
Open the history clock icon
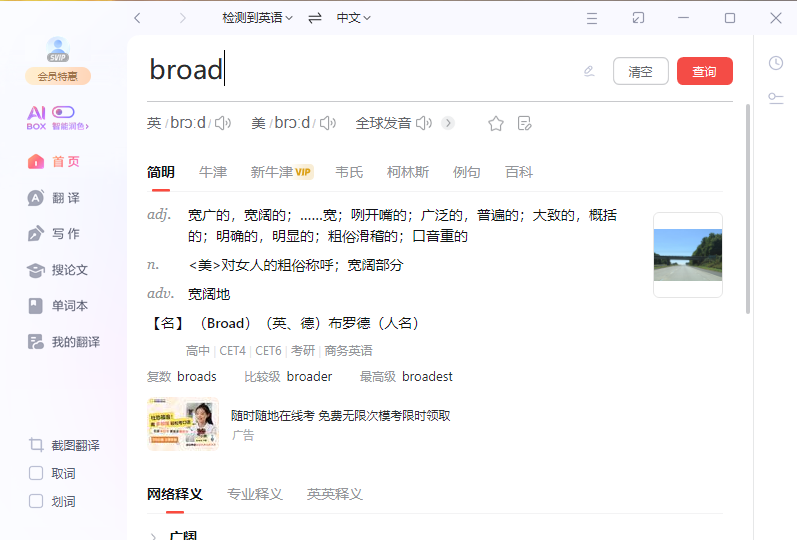coord(776,63)
